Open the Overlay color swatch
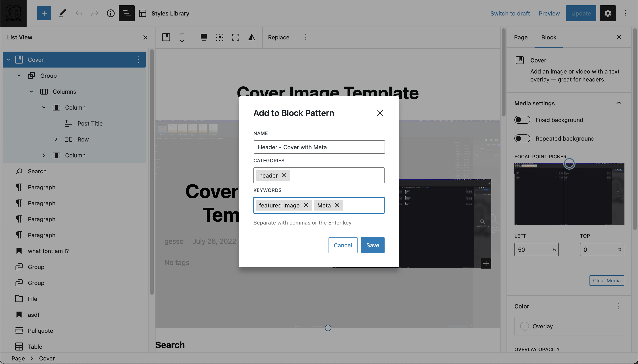 click(x=569, y=326)
